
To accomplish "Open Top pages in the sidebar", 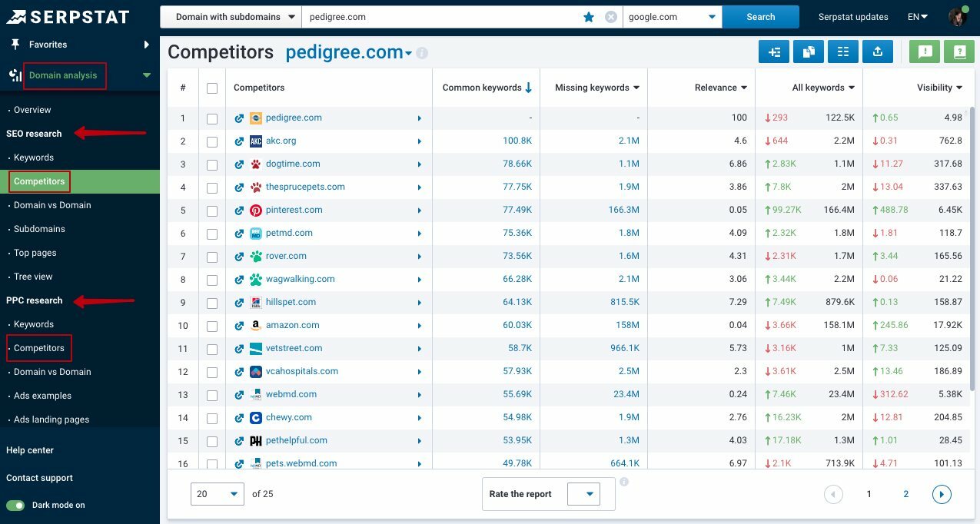I will click(35, 253).
